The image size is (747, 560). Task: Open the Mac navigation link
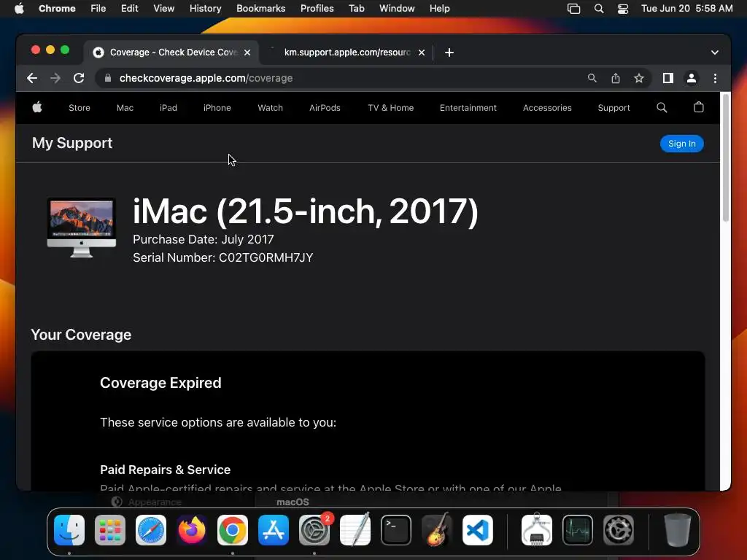[125, 108]
